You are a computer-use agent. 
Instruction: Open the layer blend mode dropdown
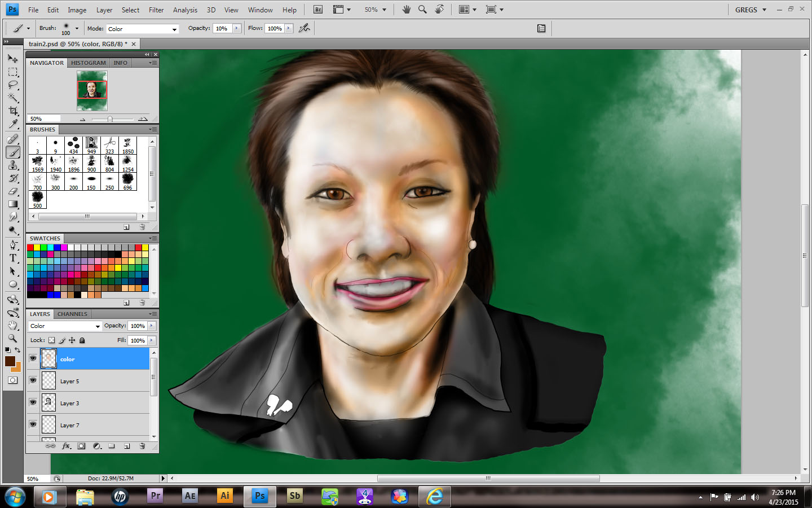(x=65, y=326)
